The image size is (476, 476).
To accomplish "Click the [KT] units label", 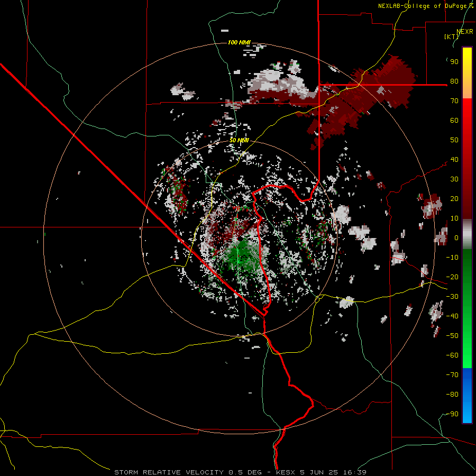I will point(452,36).
